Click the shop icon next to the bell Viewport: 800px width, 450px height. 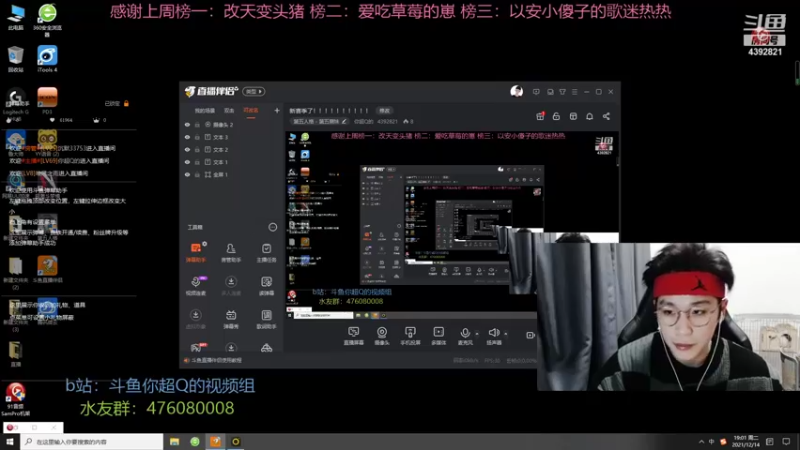click(573, 116)
